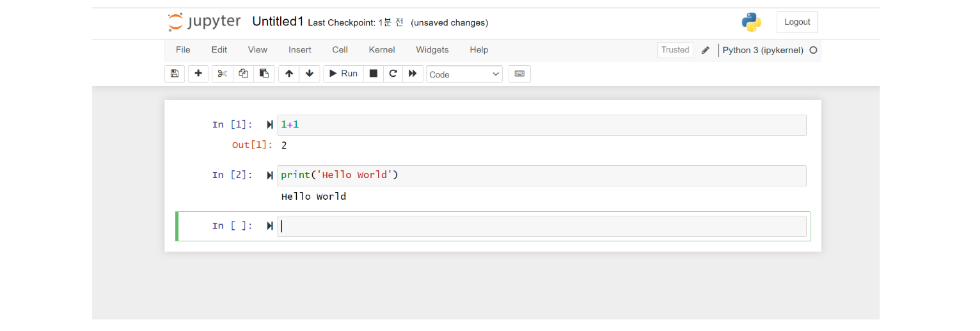Image resolution: width=980 pixels, height=331 pixels.
Task: Click the Trusted notebook button
Action: (x=675, y=50)
